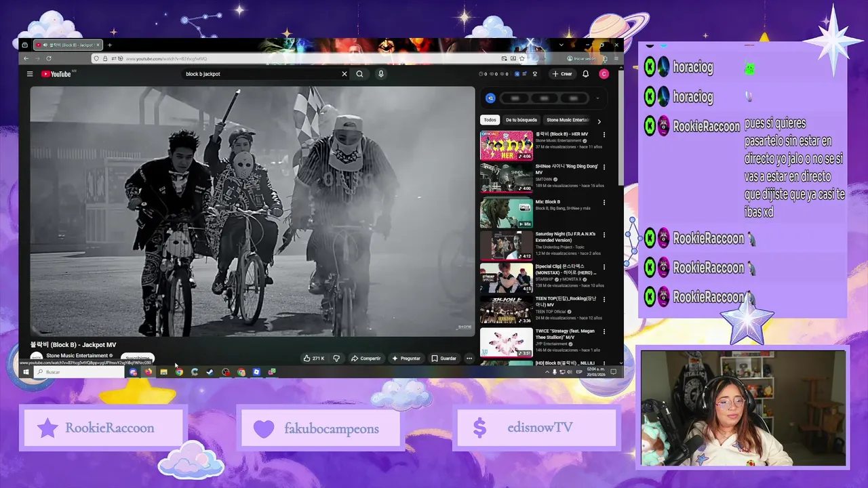
Task: Open options menu for SHINee Ring Ding Dong
Action: pos(604,167)
